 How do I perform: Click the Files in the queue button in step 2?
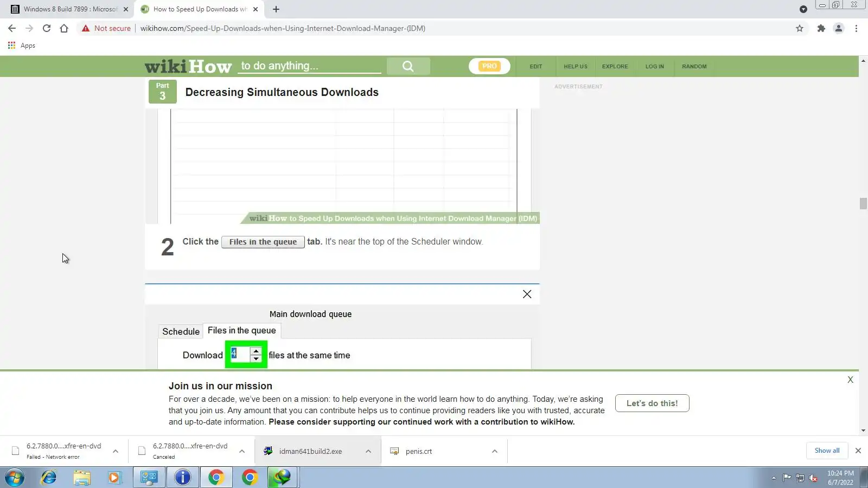pos(263,242)
